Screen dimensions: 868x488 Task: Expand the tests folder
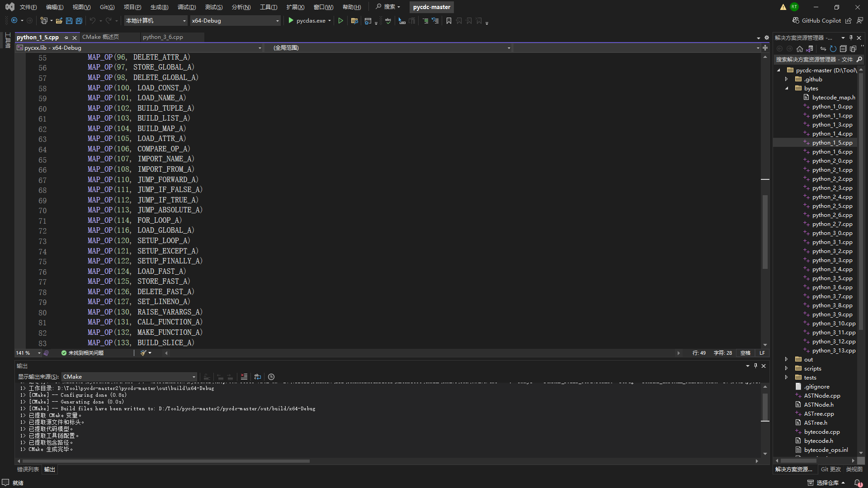tap(787, 378)
